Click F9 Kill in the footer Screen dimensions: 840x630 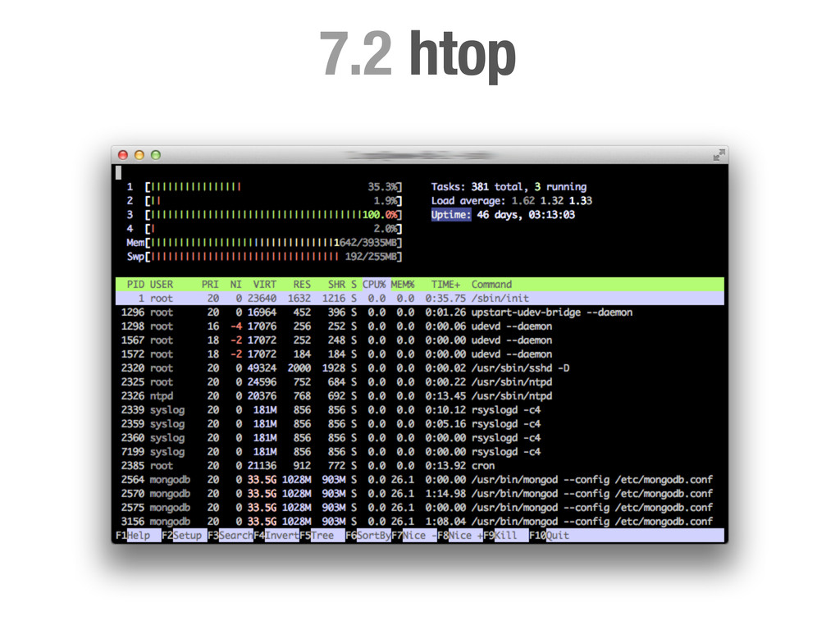point(505,535)
